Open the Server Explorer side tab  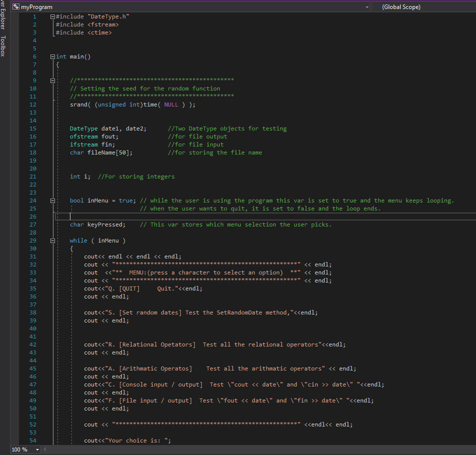3,15
